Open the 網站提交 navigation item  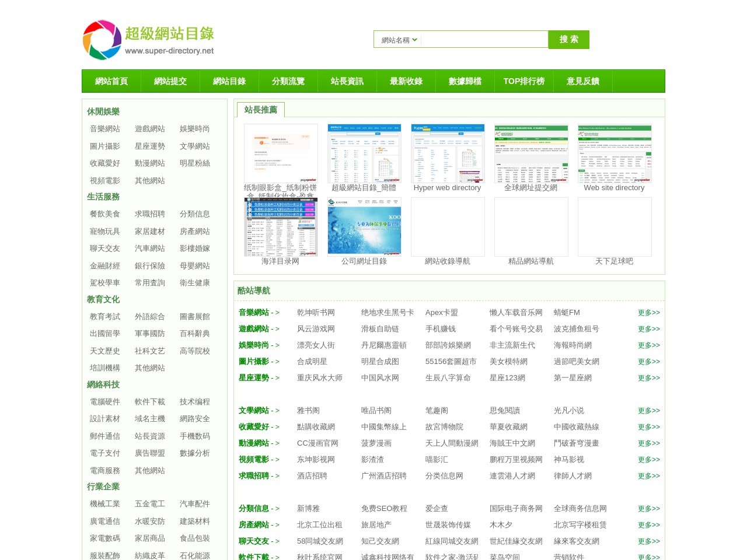[x=171, y=81]
